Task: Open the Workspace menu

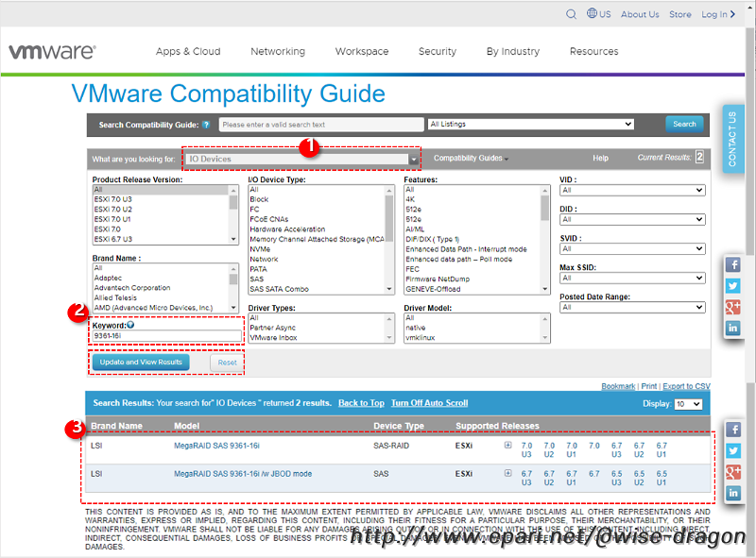Action: coord(362,51)
